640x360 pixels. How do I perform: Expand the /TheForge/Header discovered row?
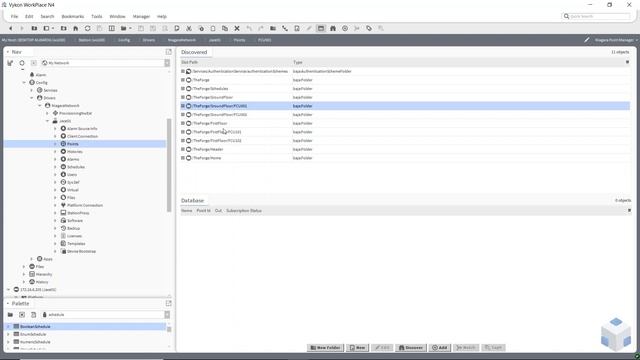tap(183, 149)
